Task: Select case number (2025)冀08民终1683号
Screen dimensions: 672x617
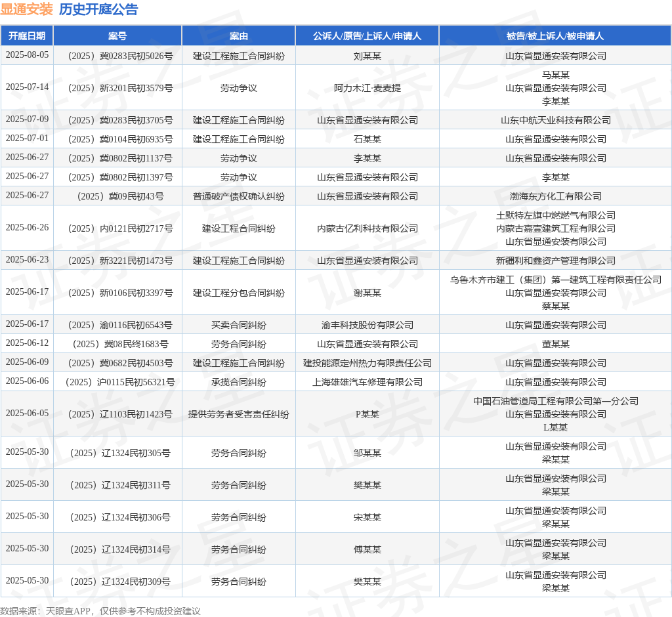Action: click(118, 344)
